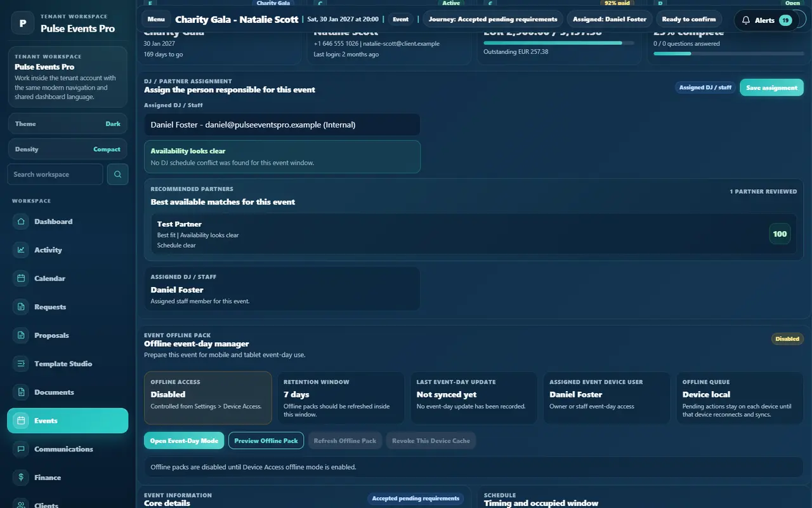This screenshot has height=508, width=812.
Task: Click the Proposals icon in sidebar
Action: (x=21, y=335)
